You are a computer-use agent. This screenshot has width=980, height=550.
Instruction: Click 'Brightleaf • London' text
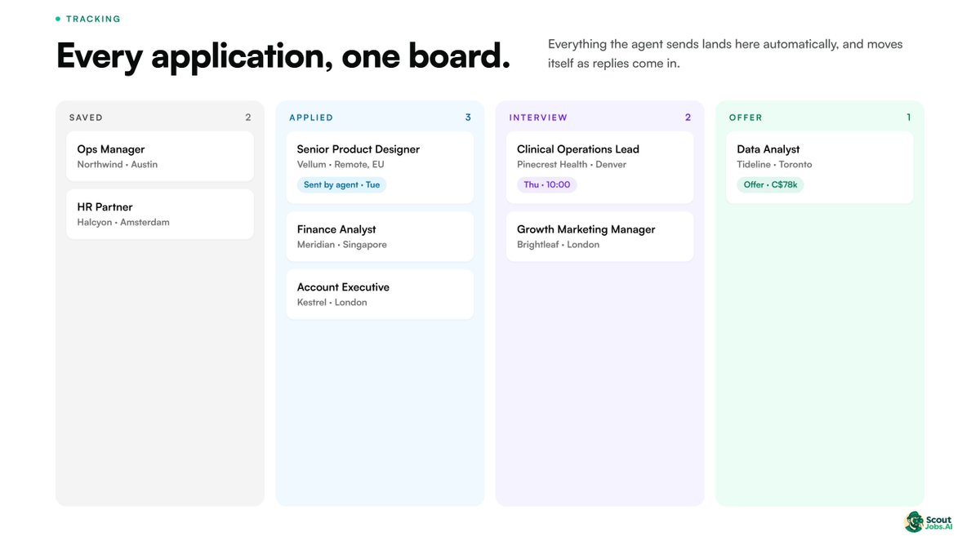pyautogui.click(x=558, y=245)
